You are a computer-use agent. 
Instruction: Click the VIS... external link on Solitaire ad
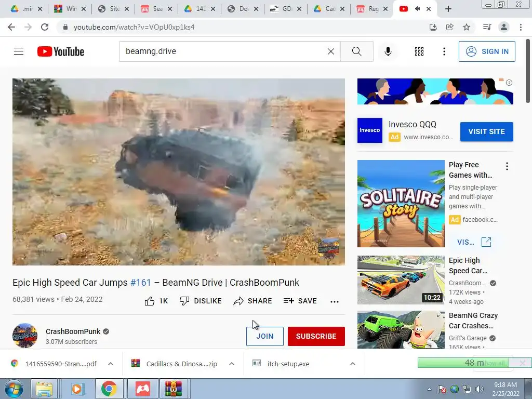[x=474, y=242]
